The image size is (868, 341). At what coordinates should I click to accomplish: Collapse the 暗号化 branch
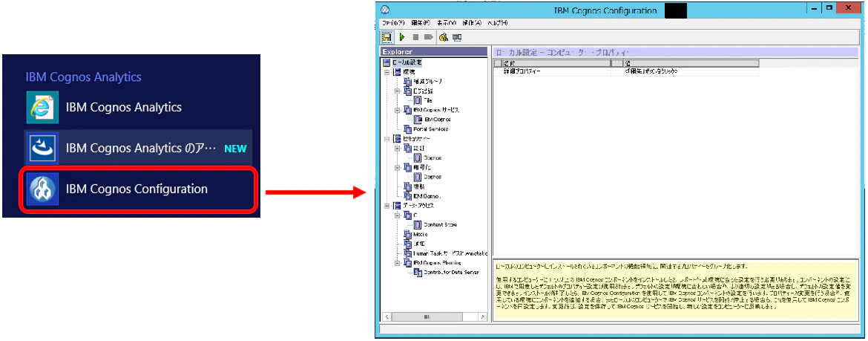[x=397, y=167]
